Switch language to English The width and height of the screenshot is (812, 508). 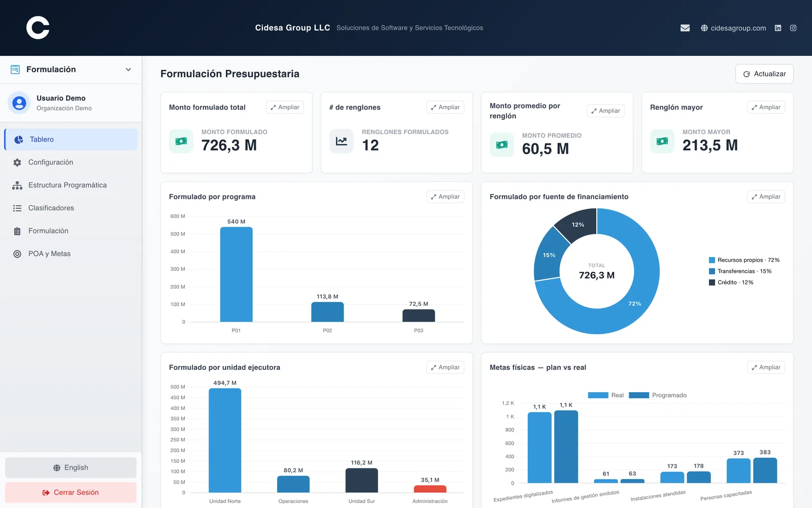point(71,467)
